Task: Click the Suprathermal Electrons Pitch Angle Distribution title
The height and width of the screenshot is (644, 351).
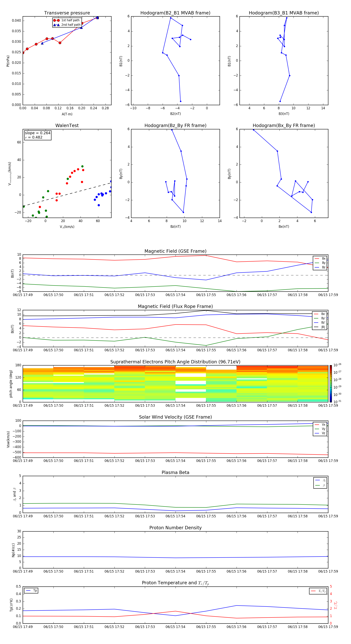Action: click(175, 362)
